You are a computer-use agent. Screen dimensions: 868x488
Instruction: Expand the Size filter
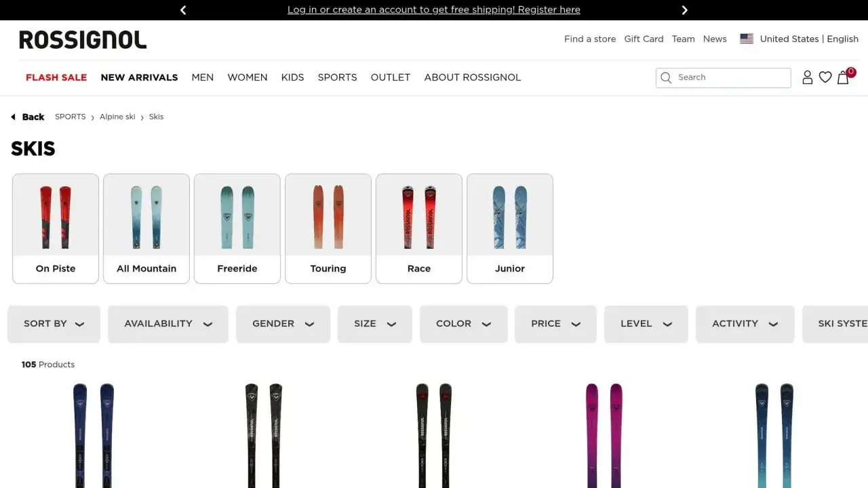[375, 324]
